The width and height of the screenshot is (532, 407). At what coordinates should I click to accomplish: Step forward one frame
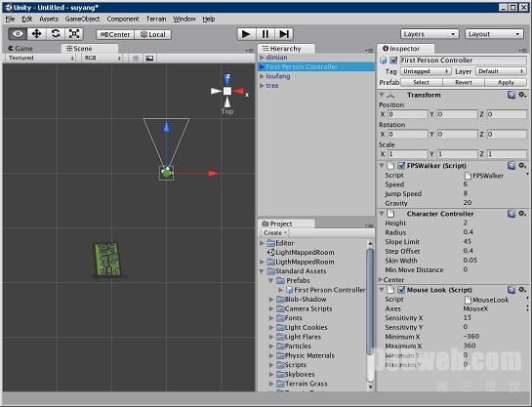pos(284,34)
